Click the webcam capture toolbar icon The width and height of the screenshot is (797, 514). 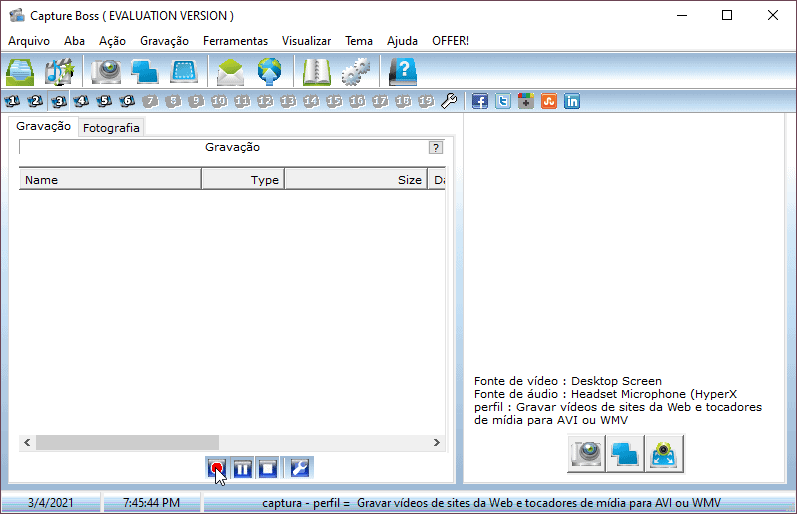tap(106, 72)
